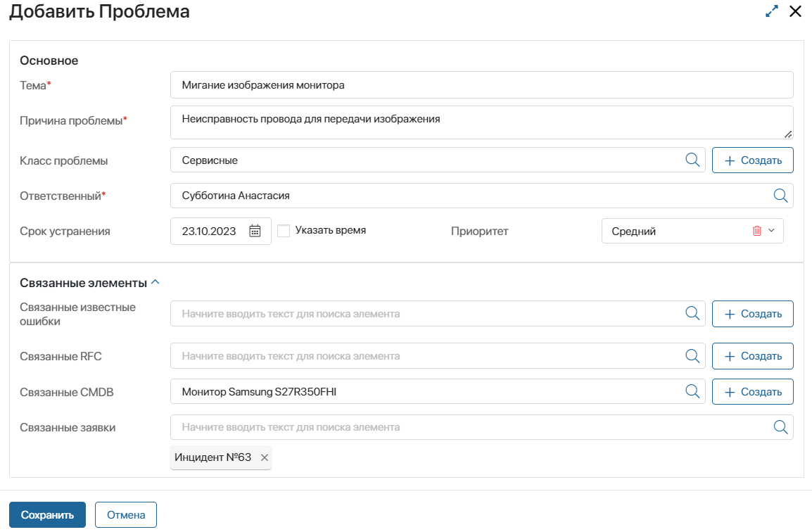Click the Класс проблемы field with Сервисные

pos(438,160)
